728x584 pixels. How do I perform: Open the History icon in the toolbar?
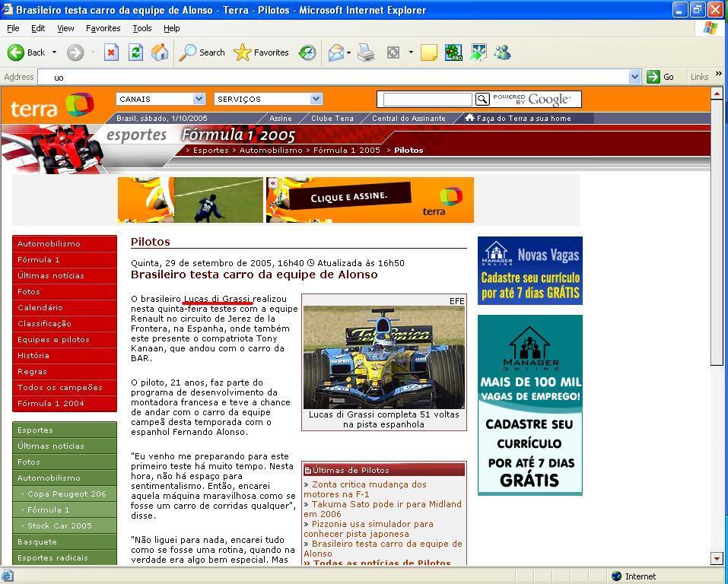(307, 52)
